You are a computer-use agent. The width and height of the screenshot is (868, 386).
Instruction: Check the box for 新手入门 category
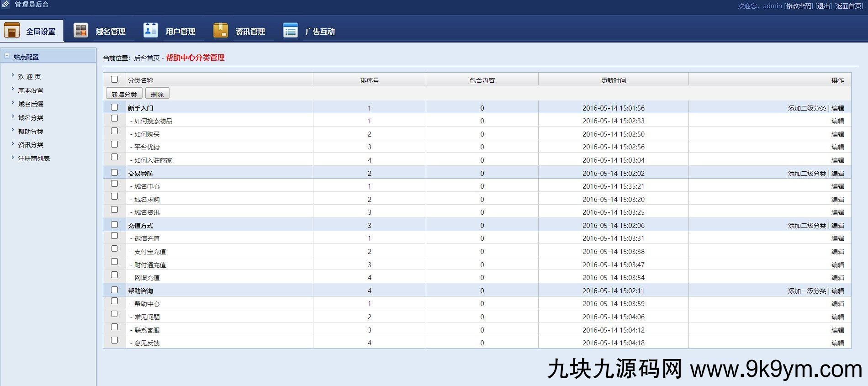coord(114,107)
